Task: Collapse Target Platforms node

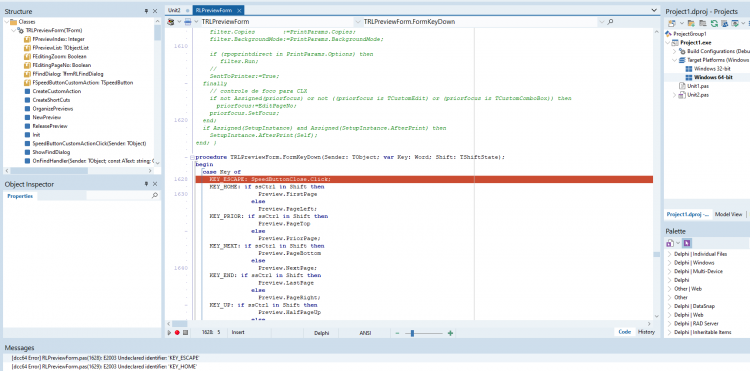Action: [674, 60]
